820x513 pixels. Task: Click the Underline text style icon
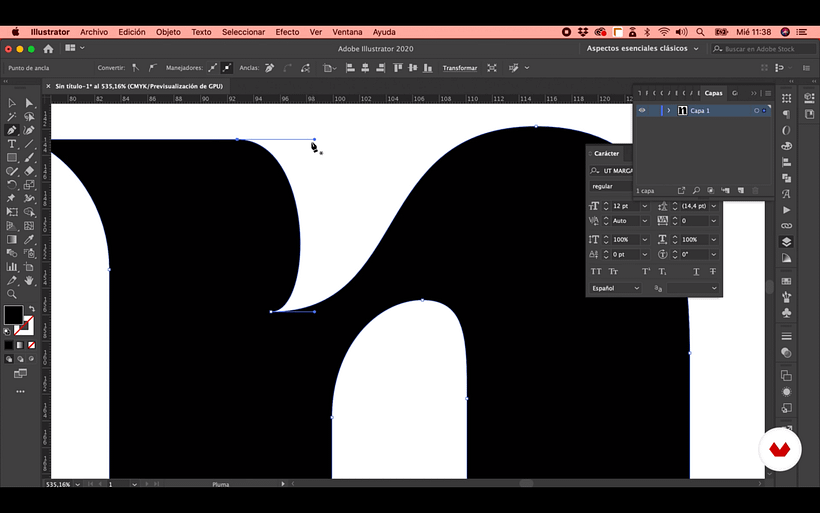pos(696,271)
